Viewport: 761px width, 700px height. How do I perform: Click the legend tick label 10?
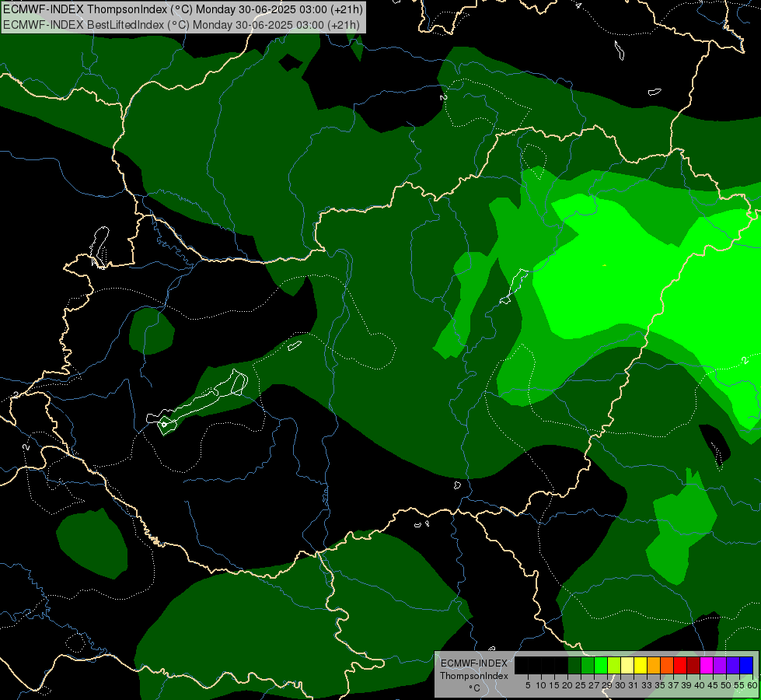541,685
